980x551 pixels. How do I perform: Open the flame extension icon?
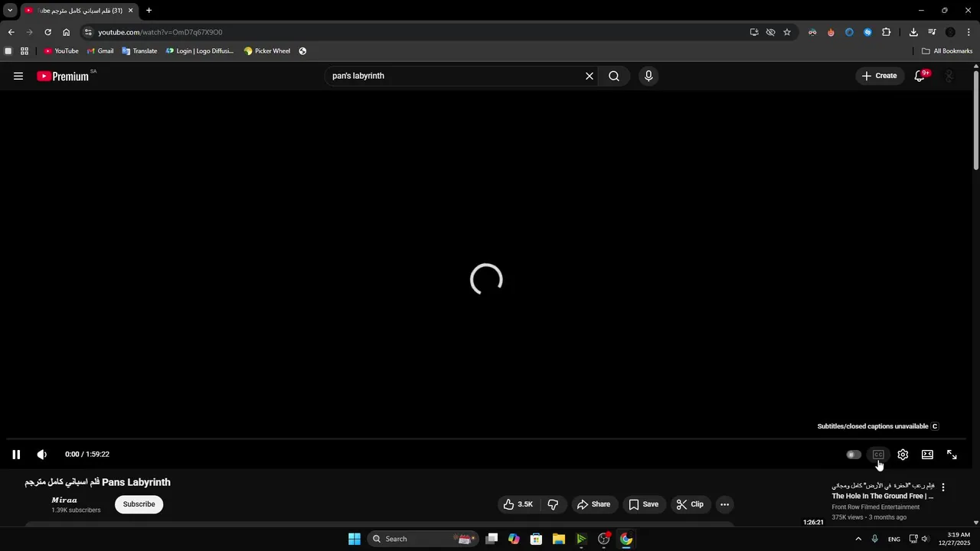click(831, 32)
